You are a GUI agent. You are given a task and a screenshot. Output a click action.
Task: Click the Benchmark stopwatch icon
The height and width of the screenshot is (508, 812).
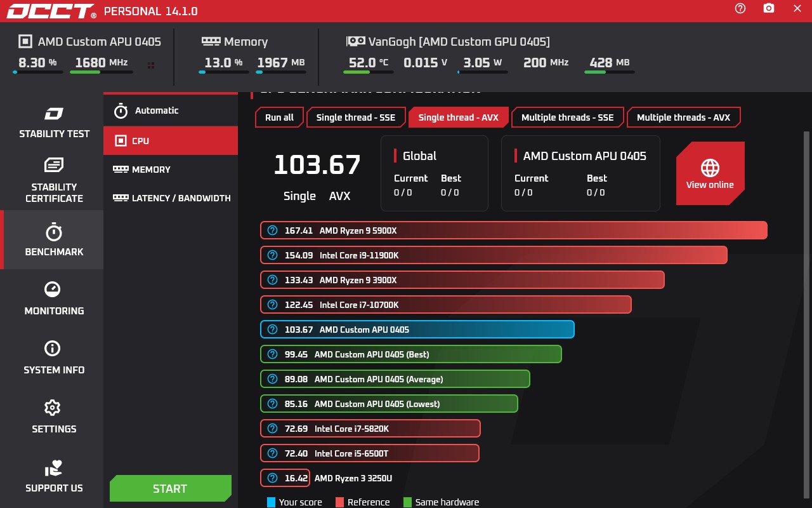54,231
